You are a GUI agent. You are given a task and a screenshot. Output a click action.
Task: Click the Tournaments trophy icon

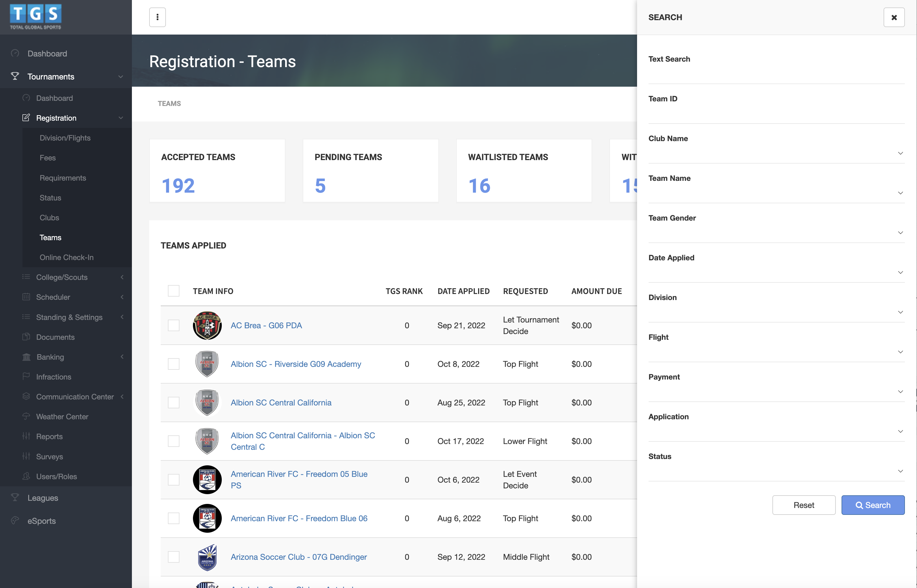point(15,76)
